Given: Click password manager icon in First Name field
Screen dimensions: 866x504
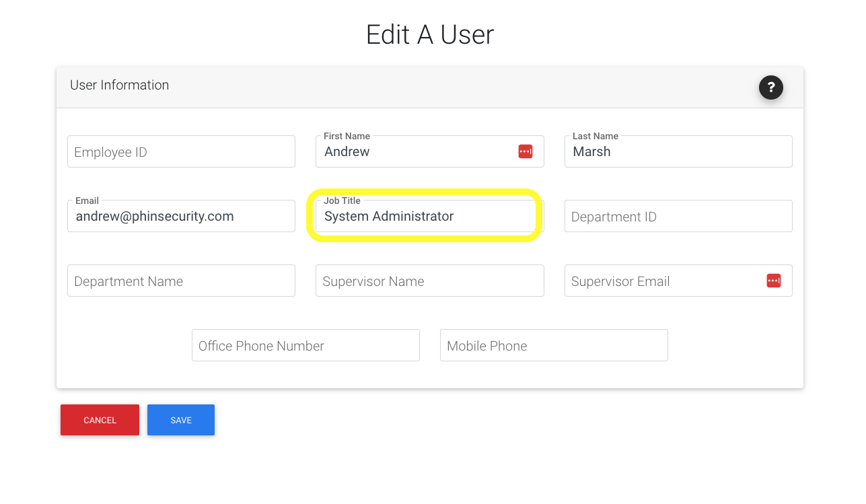Looking at the screenshot, I should (x=526, y=151).
